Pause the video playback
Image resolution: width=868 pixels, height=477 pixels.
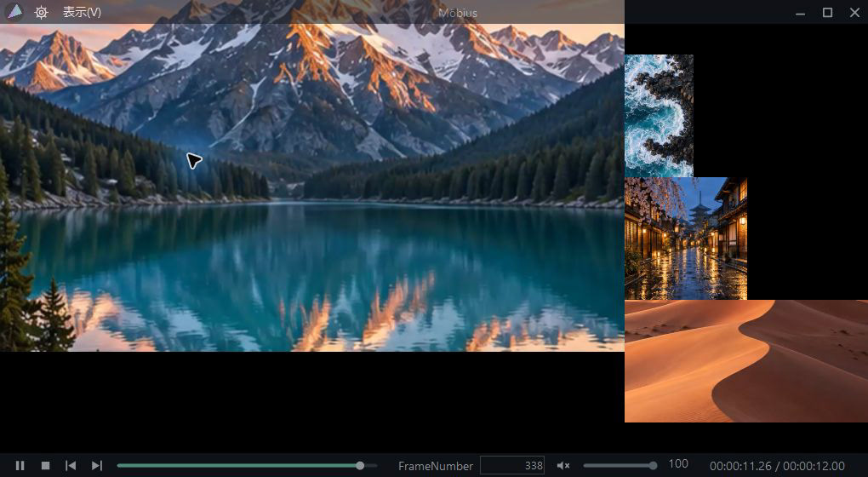20,466
